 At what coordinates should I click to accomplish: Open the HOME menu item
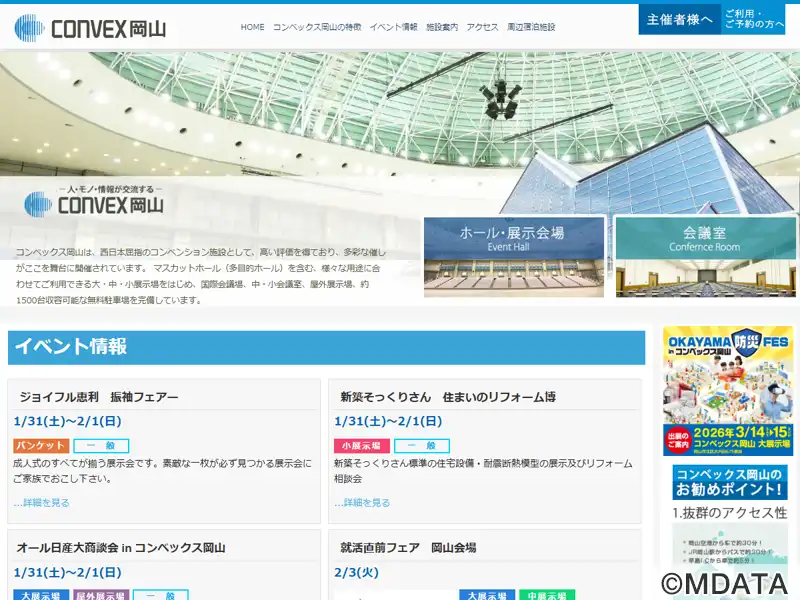pyautogui.click(x=253, y=27)
